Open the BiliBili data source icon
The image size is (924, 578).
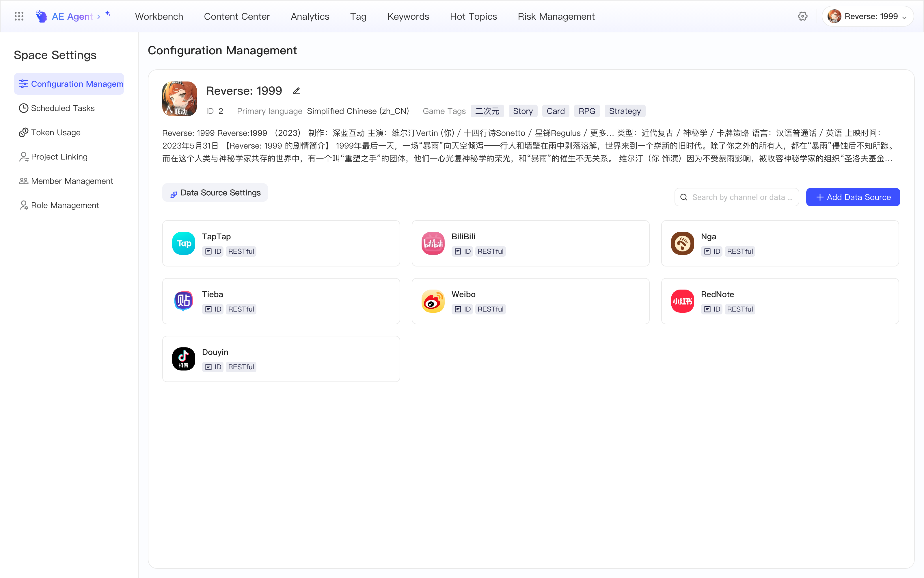pyautogui.click(x=433, y=243)
